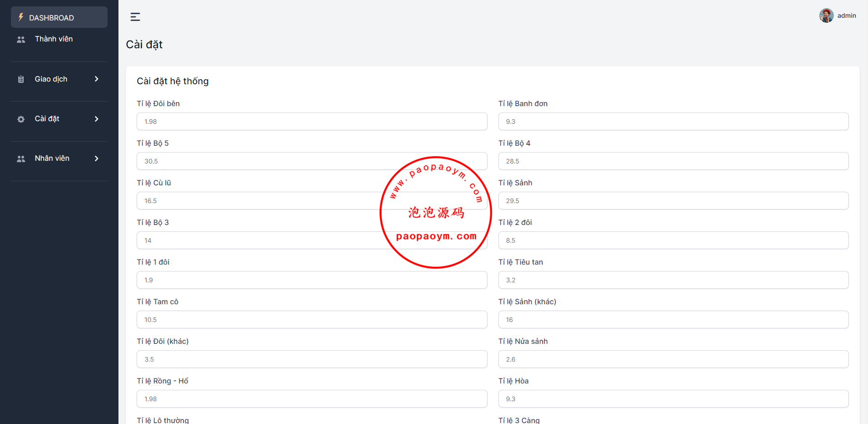Click the admin avatar picture
This screenshot has height=424, width=868.
pos(826,15)
